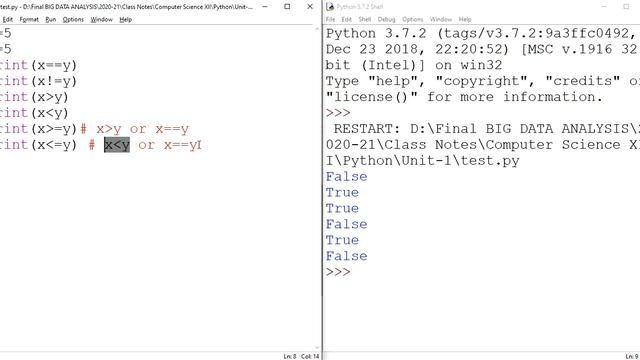Viewport: 640px width, 360px height.
Task: Open the Window menu in editor window
Action: tap(101, 19)
